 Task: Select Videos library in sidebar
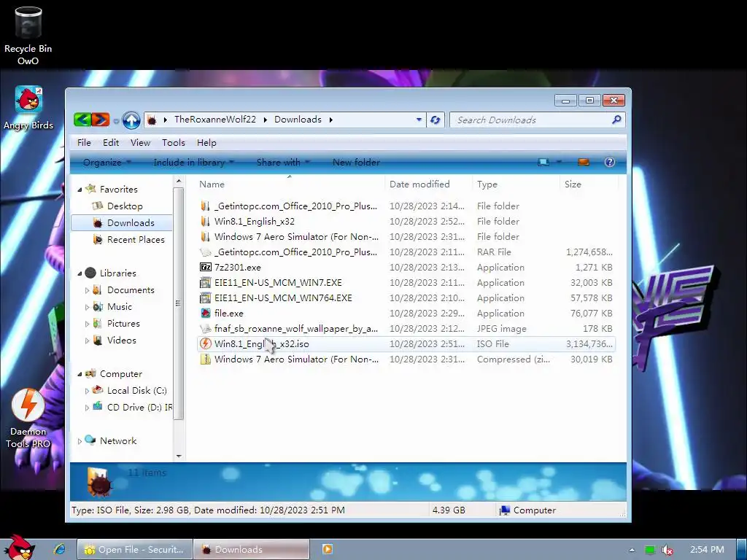[121, 341]
